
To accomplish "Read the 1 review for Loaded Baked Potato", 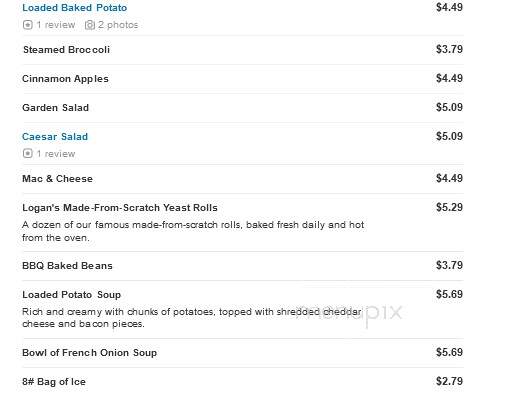I will 56,25.
